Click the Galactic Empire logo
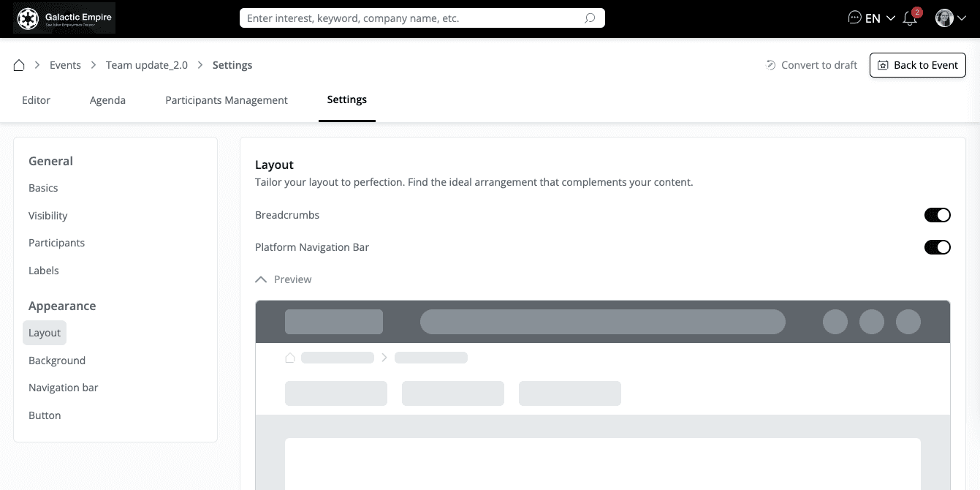Screen dimensions: 980x490 [x=64, y=18]
